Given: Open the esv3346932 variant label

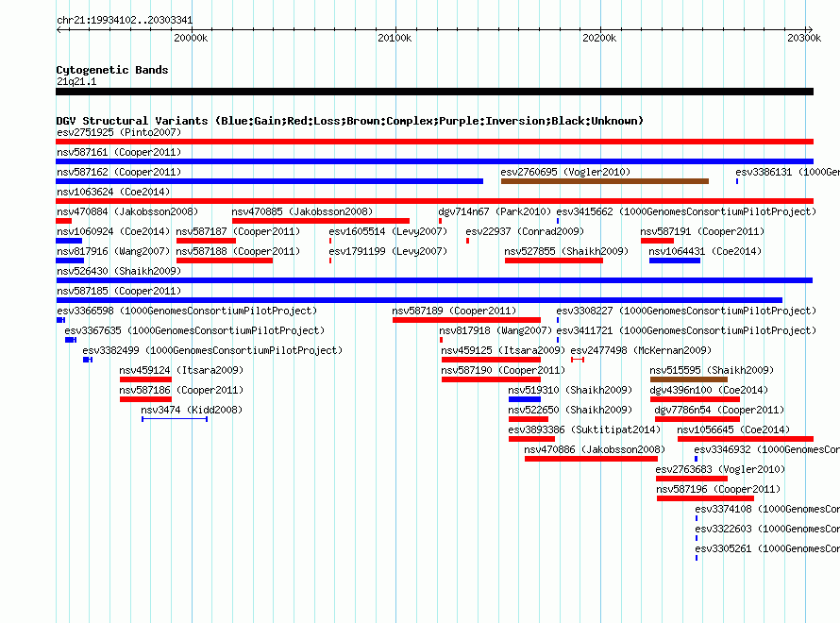Looking at the screenshot, I should 766,449.
